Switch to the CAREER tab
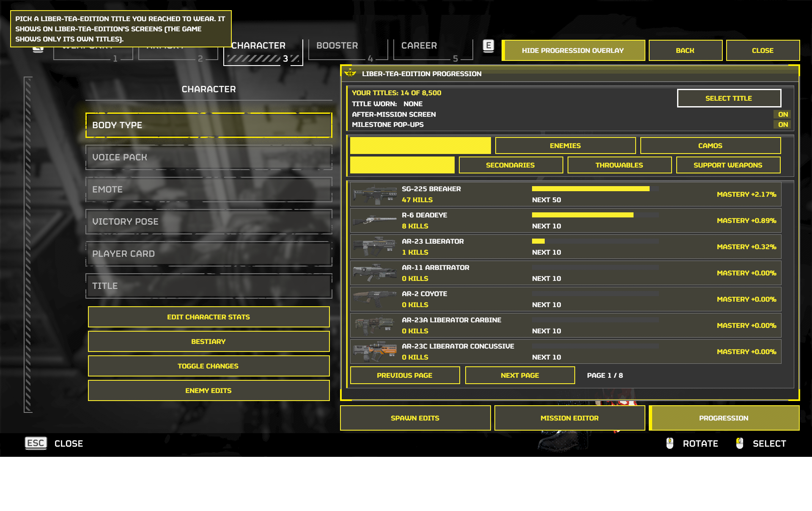 coord(433,50)
